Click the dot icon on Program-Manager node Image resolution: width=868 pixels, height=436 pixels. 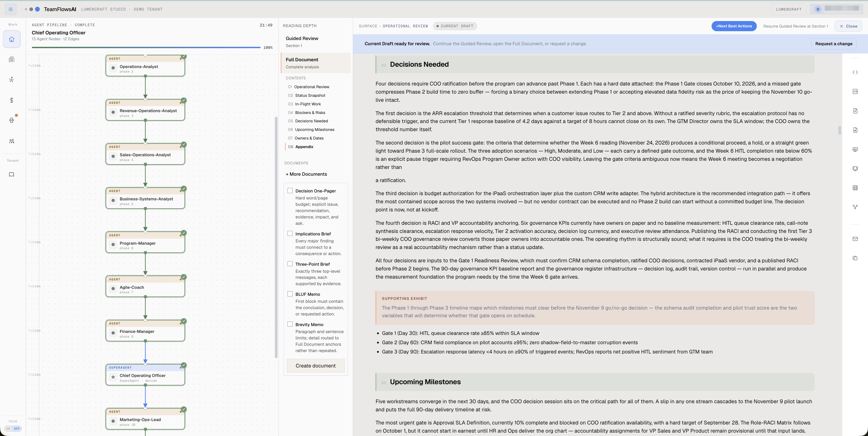pos(113,244)
